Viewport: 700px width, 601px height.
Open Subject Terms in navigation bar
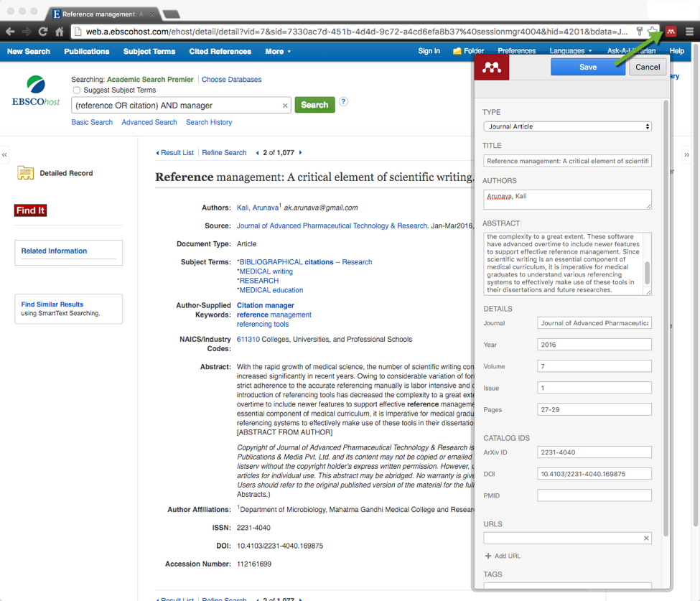point(149,52)
